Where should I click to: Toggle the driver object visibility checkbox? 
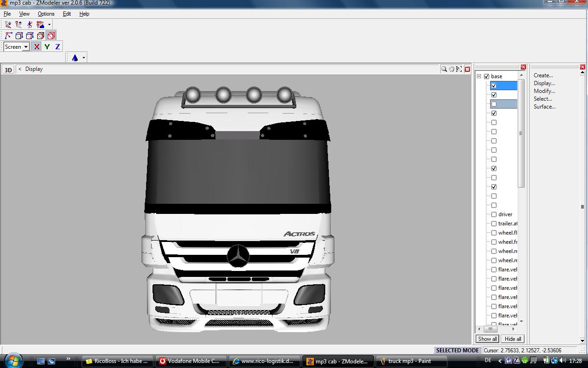494,214
